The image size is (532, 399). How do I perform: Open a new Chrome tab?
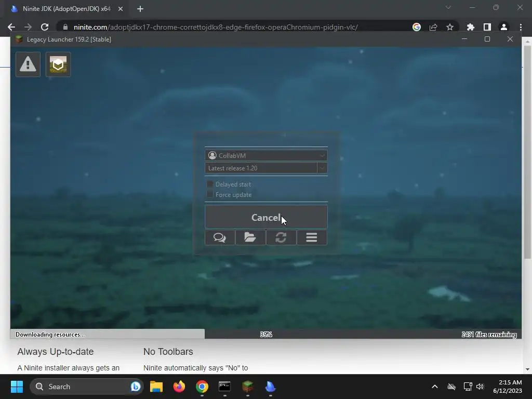click(140, 9)
